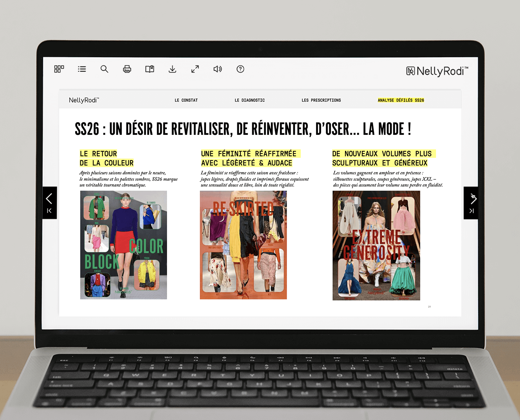Mute the page sound speaker icon

click(218, 69)
